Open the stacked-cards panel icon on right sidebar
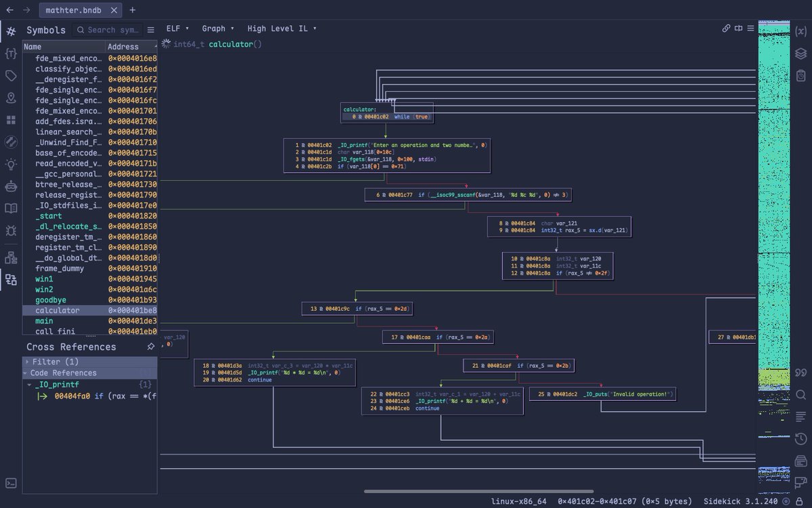Image resolution: width=812 pixels, height=508 pixels. pyautogui.click(x=800, y=461)
